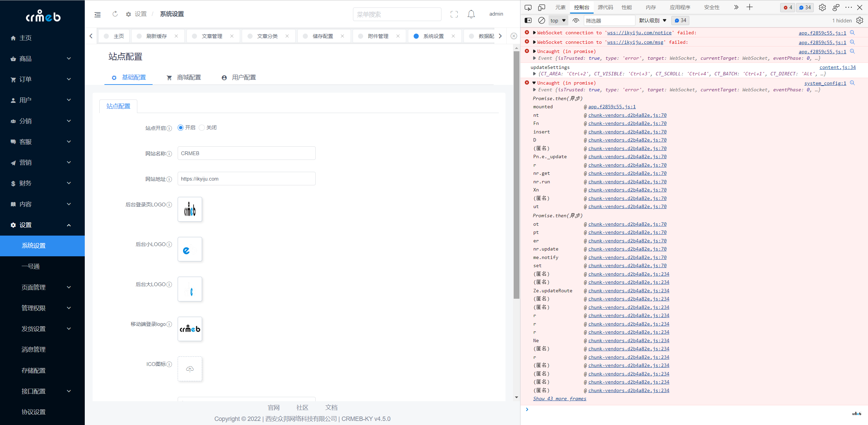Add a new DevTools tool tab

[x=750, y=7]
